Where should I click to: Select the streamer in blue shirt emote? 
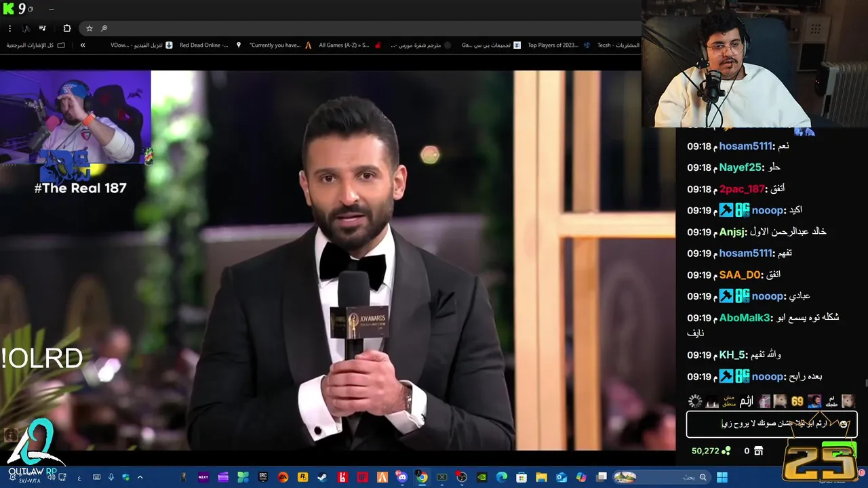point(814,401)
